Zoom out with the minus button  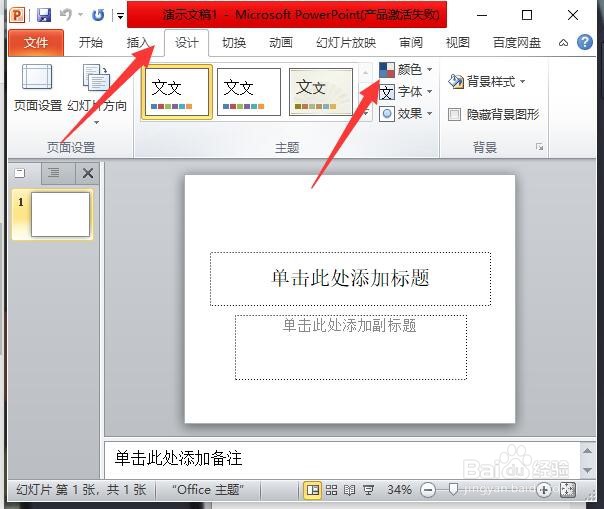pyautogui.click(x=428, y=490)
